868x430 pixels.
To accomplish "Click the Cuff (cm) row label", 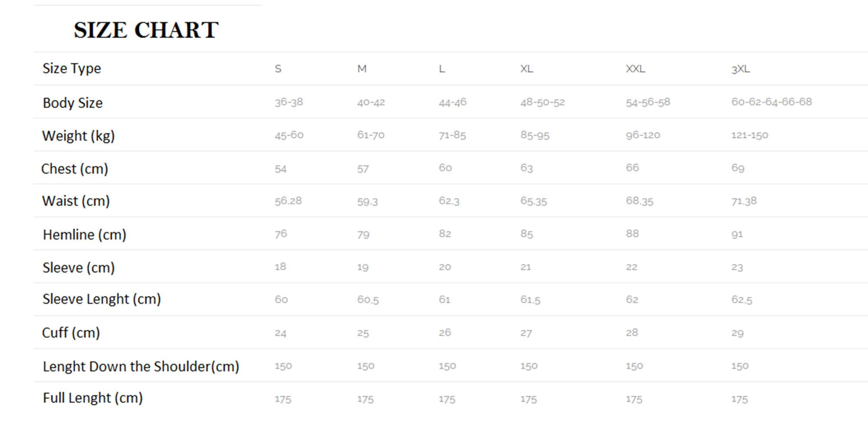I will pos(71,333).
